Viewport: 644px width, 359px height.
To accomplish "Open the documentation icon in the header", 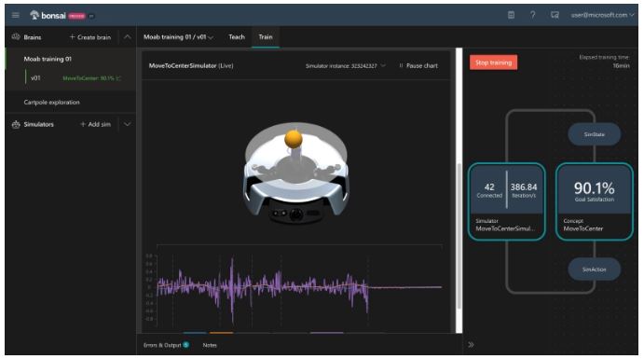I will point(511,15).
